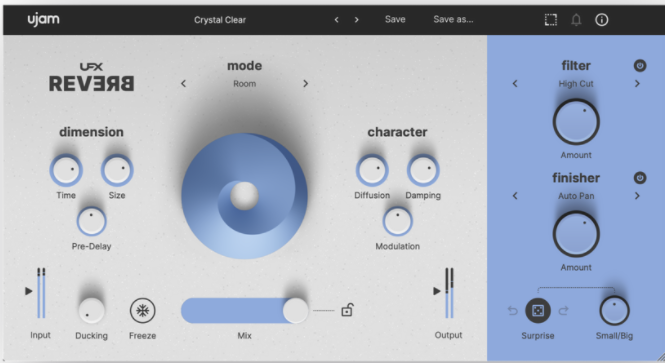Click the Size knob
Image resolution: width=665 pixels, height=363 pixels.
click(x=117, y=170)
